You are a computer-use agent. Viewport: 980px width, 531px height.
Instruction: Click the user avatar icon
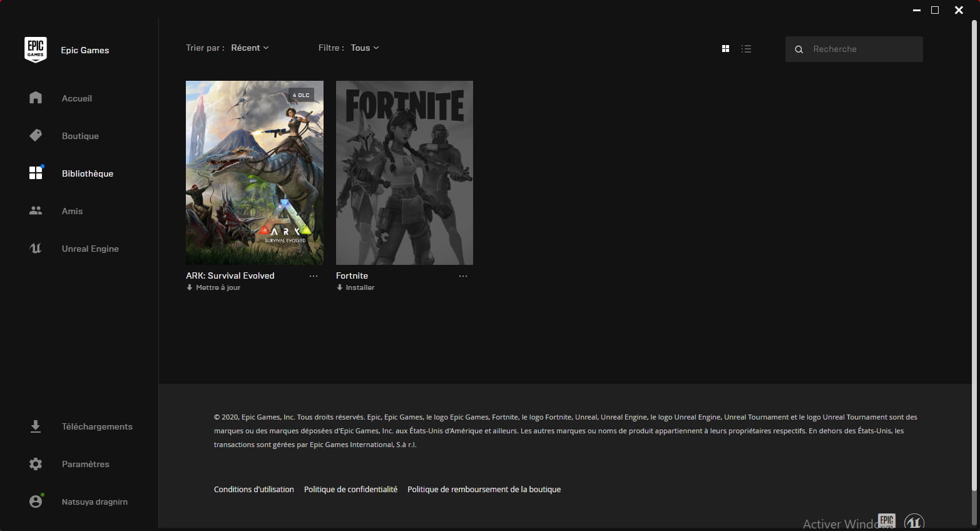pyautogui.click(x=36, y=502)
